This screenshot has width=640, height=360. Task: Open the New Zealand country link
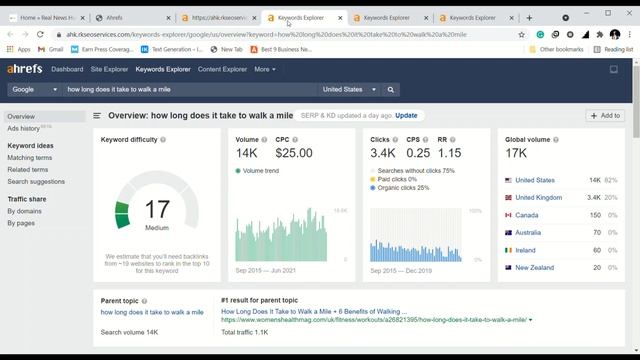534,268
